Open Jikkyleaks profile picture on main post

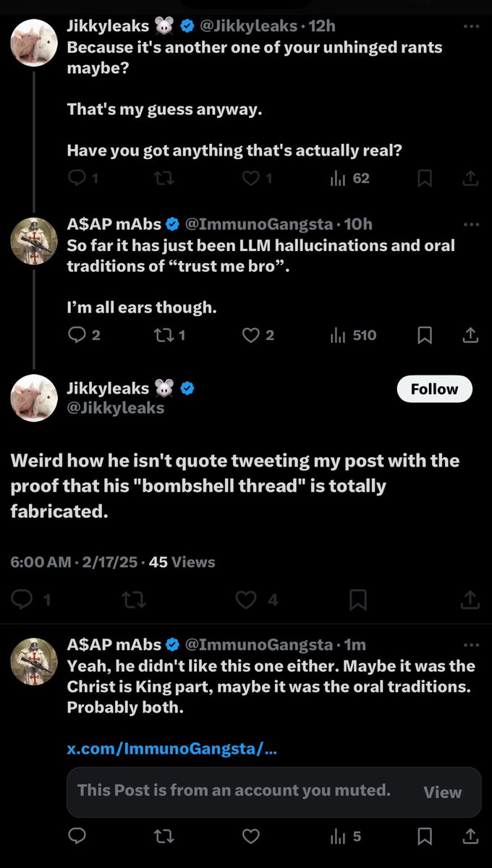[34, 398]
